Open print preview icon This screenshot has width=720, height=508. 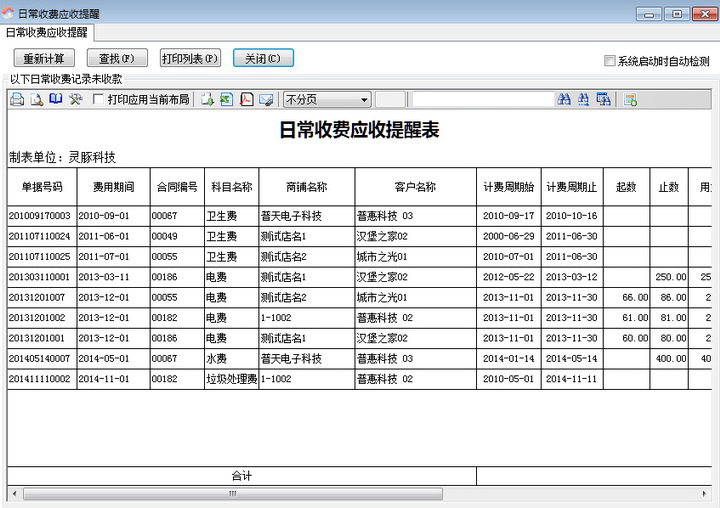(x=36, y=99)
